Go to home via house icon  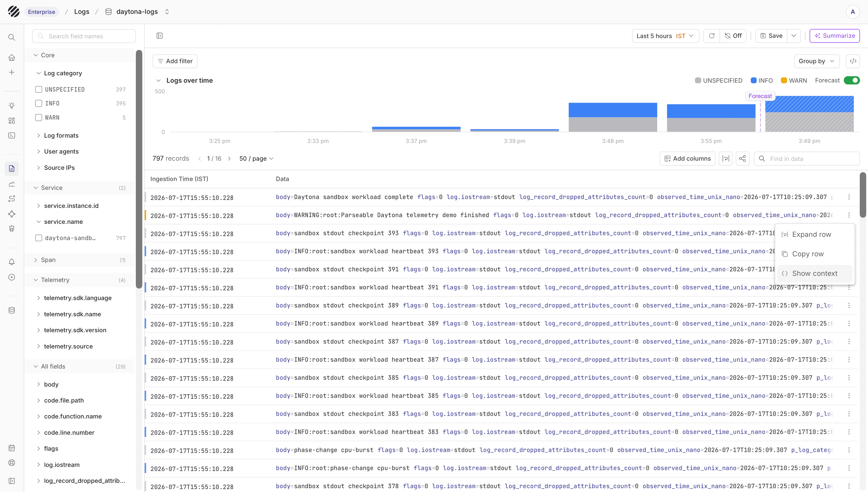[x=12, y=58]
